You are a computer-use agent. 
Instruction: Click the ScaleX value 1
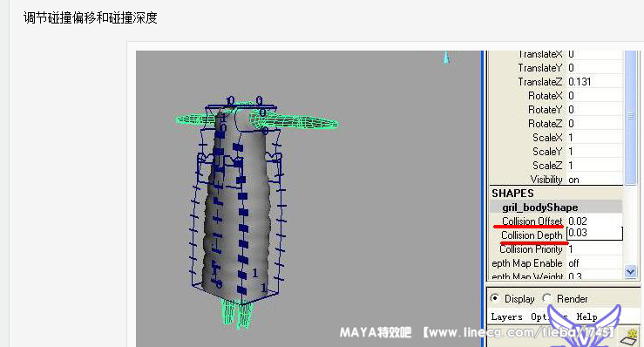[x=571, y=138]
